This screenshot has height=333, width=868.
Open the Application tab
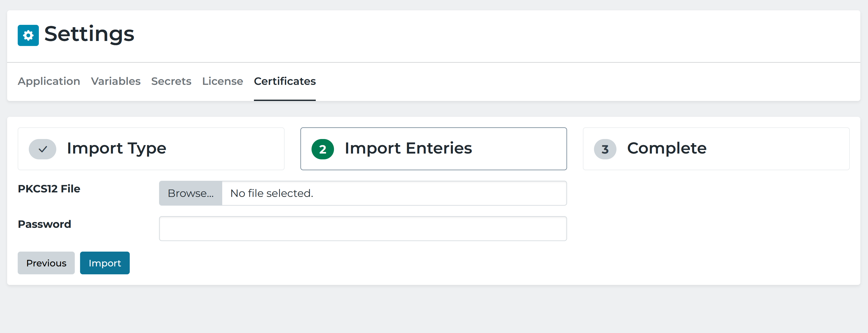pyautogui.click(x=49, y=81)
